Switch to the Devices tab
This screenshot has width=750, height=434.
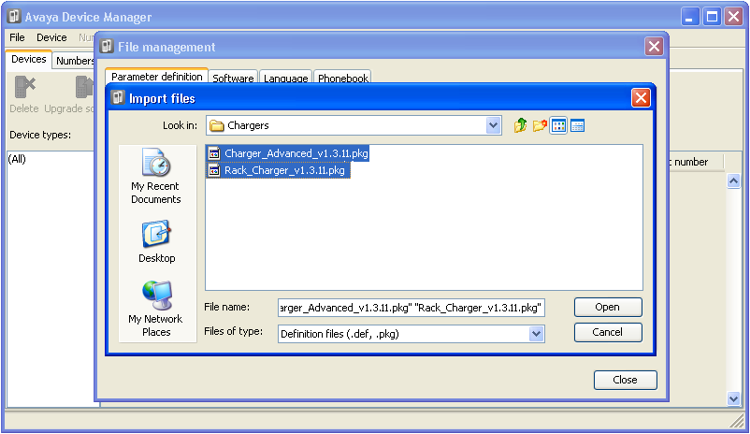coord(29,59)
